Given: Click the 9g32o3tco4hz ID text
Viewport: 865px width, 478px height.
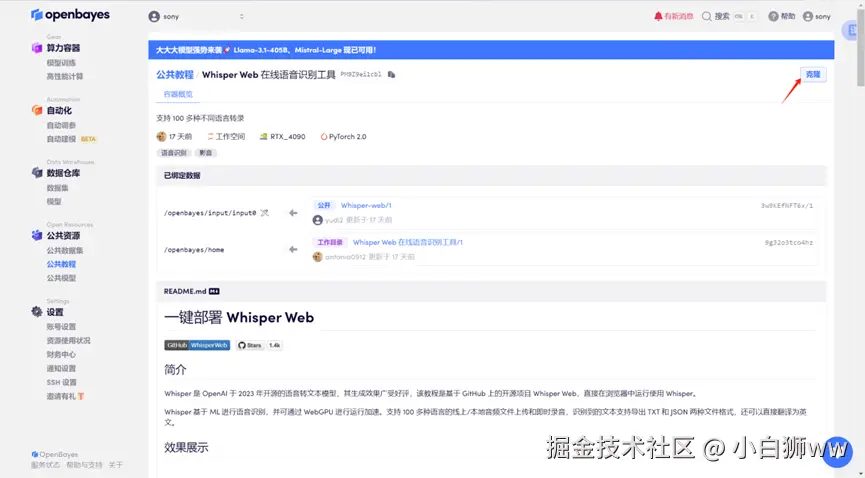Looking at the screenshot, I should coord(789,242).
